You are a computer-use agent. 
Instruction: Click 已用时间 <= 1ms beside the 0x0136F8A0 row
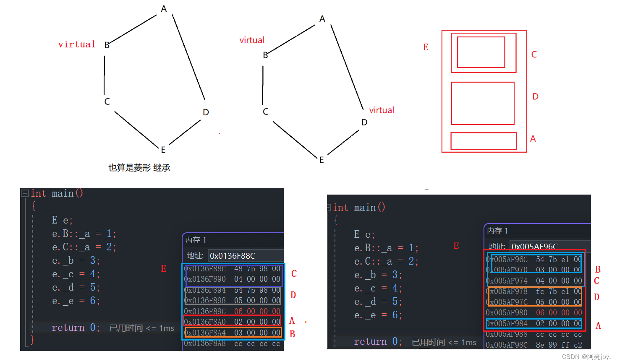point(142,328)
